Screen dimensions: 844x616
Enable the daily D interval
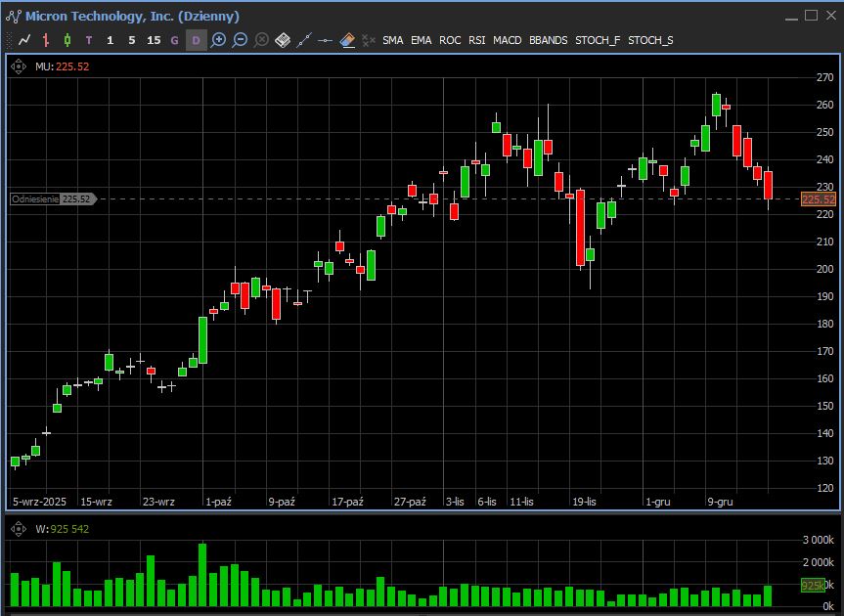(x=197, y=40)
